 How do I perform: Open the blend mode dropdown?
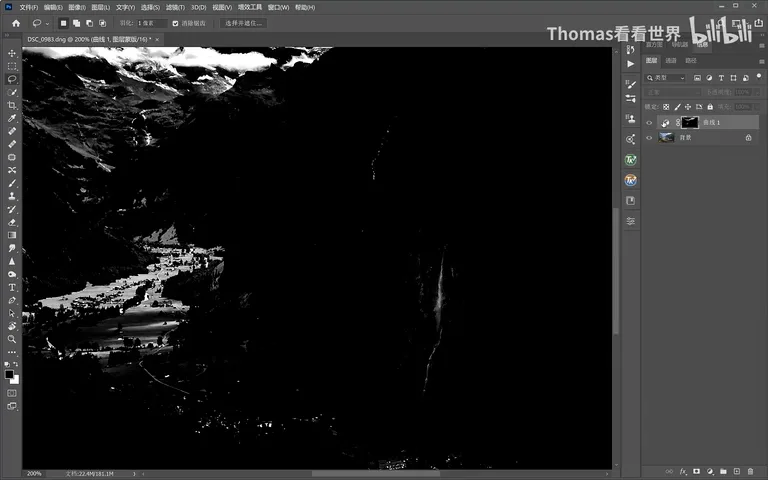[673, 92]
